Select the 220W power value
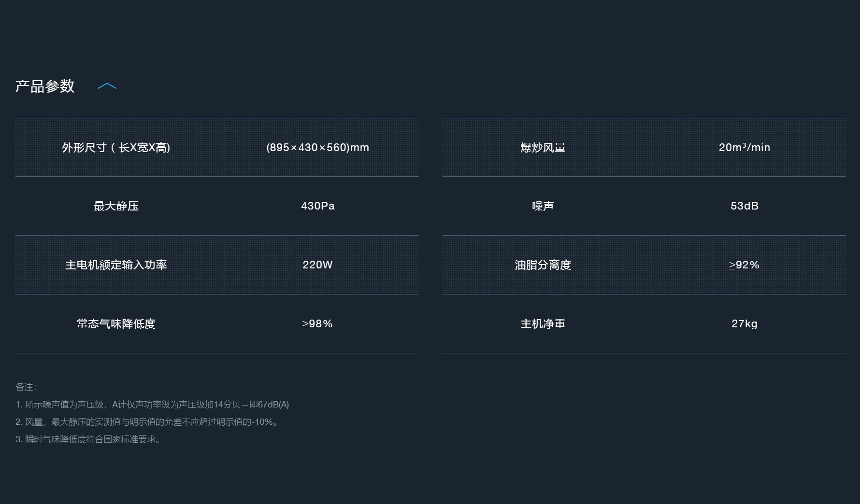The height and width of the screenshot is (504, 860). pyautogui.click(x=317, y=265)
